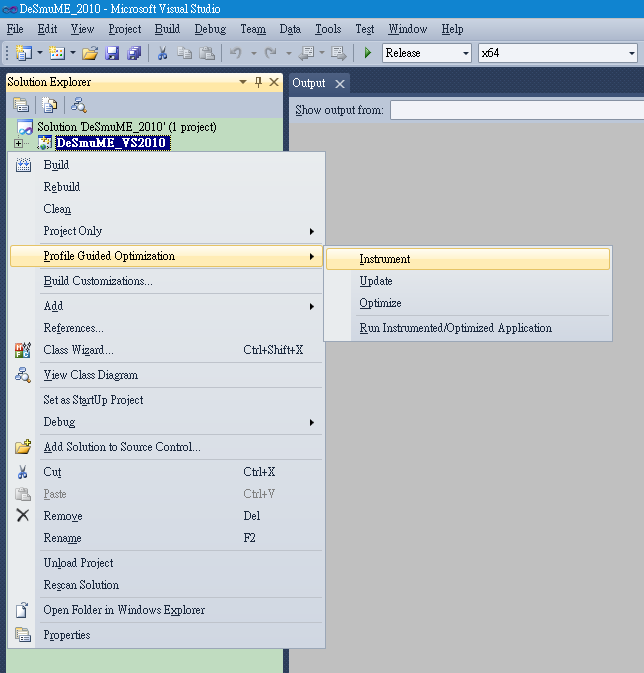Choose Properties at the context menu bottom
This screenshot has height=673, width=644.
pyautogui.click(x=166, y=635)
